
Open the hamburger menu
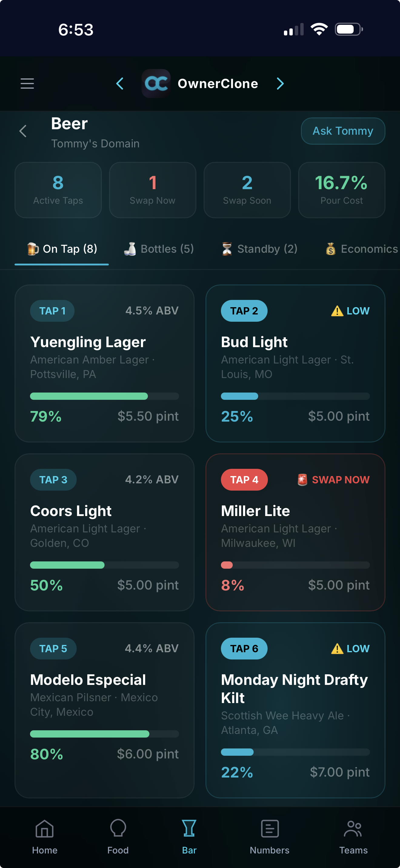(x=27, y=84)
